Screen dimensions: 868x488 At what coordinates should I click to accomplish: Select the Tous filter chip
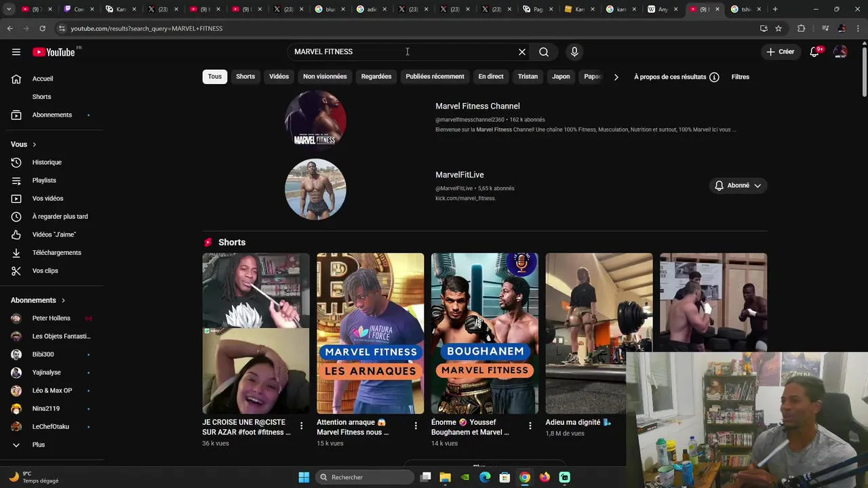click(215, 77)
